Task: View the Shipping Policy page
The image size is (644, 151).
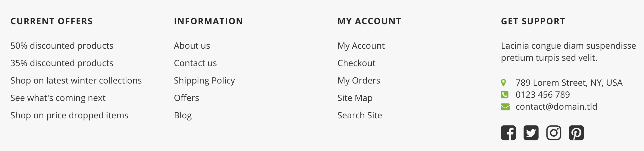Action: [x=204, y=81]
